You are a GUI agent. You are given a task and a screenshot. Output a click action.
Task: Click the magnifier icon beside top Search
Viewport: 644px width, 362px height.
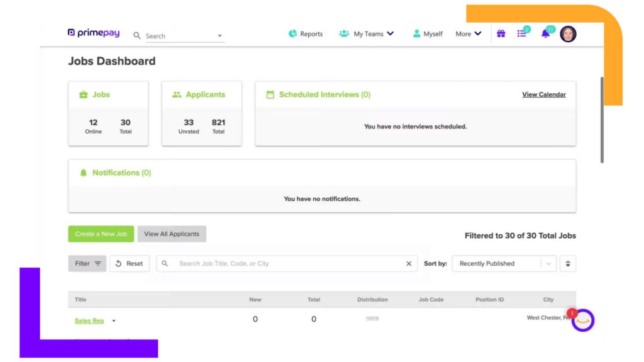[137, 36]
